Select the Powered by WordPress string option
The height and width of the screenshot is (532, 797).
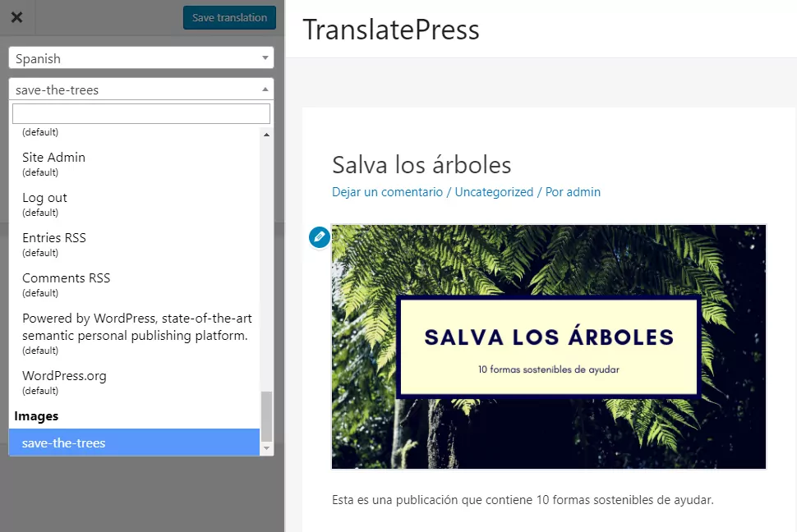coord(134,333)
